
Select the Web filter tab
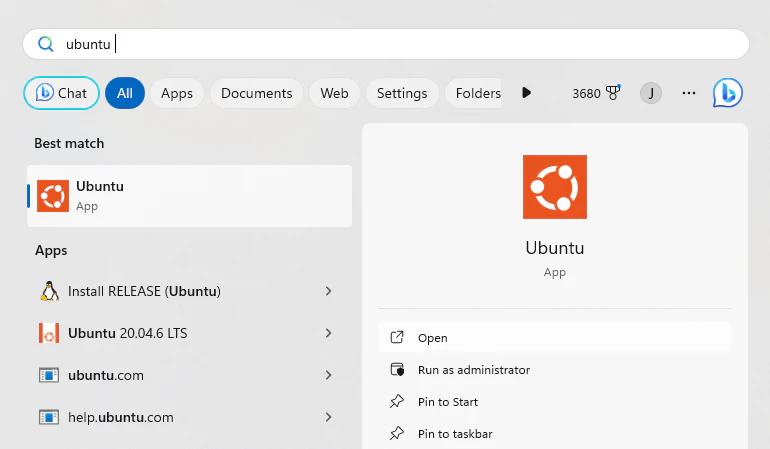click(334, 93)
